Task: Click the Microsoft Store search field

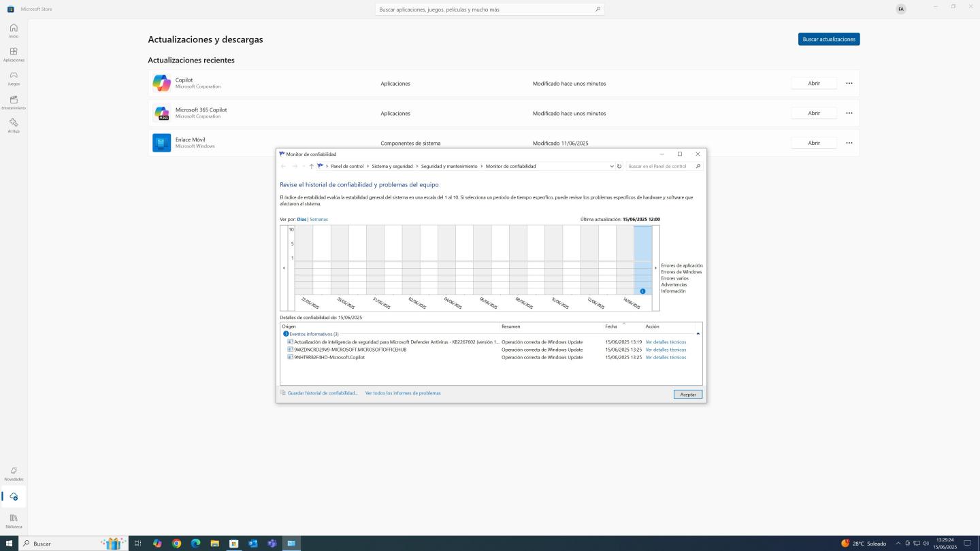Action: click(485, 10)
